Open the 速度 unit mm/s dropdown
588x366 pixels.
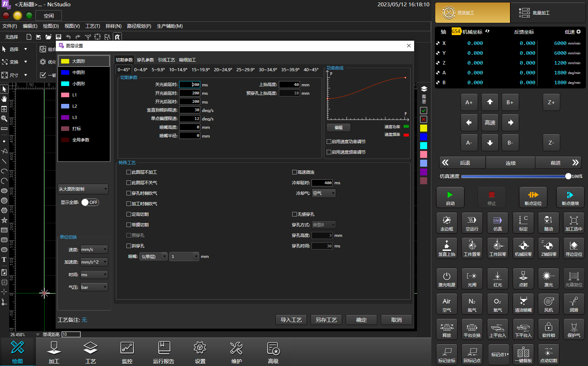[x=94, y=249]
